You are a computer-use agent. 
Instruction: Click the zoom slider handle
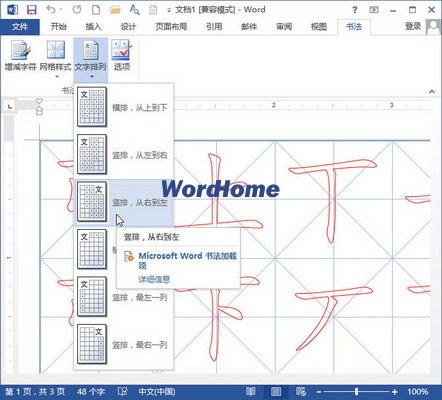[x=356, y=392]
